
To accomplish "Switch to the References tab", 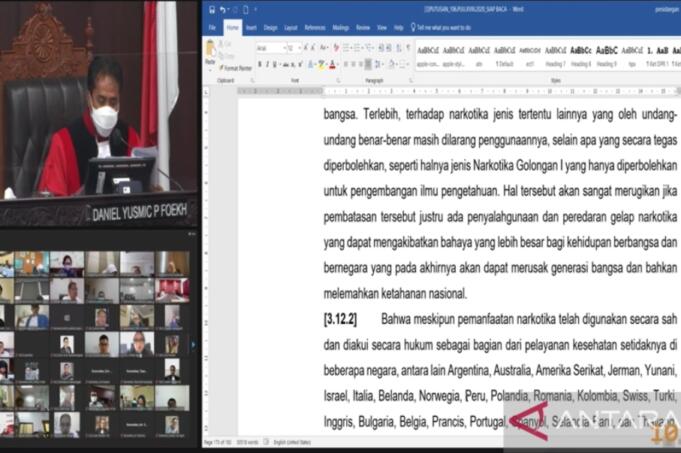I will 314,28.
